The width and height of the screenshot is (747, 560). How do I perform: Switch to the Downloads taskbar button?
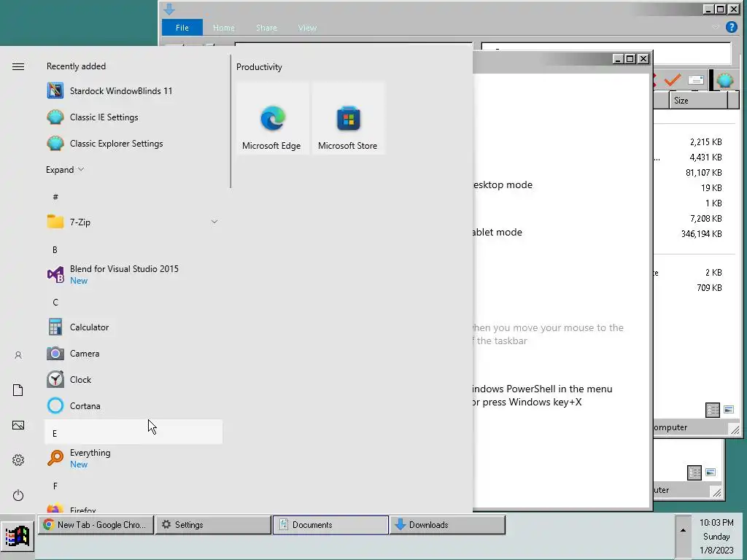pyautogui.click(x=447, y=525)
